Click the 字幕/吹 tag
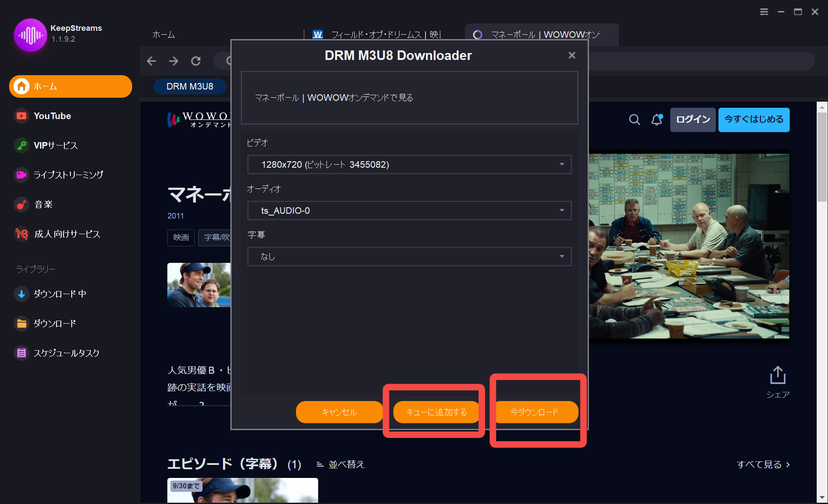 pyautogui.click(x=215, y=237)
